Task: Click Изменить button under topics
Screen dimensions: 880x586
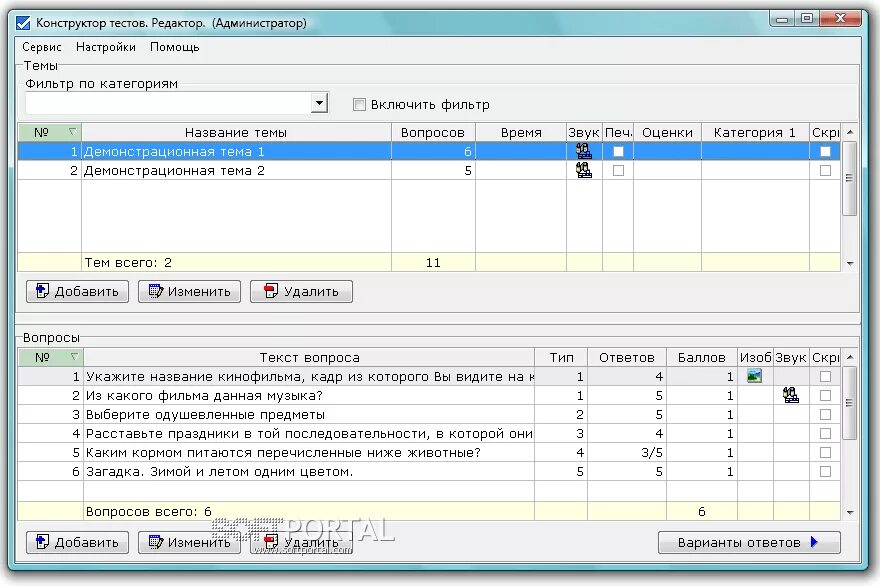Action: tap(189, 291)
